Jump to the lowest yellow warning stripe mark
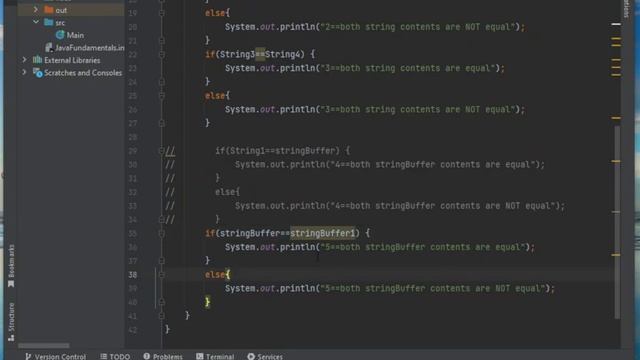 coord(616,255)
